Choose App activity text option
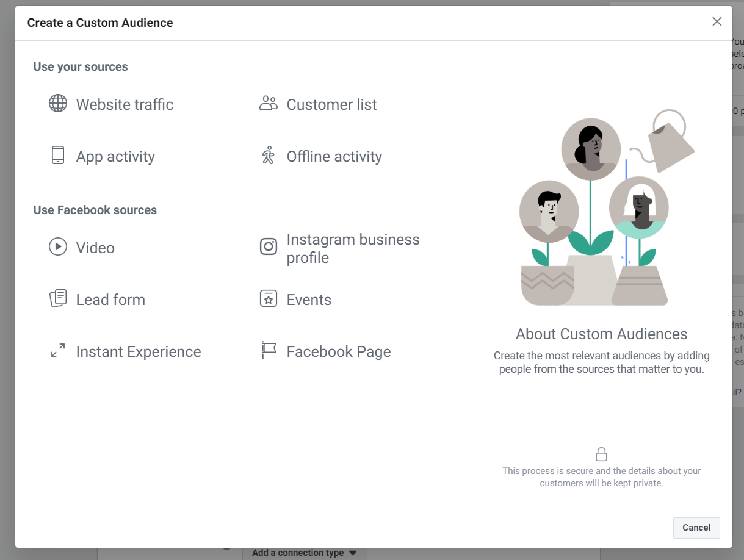Viewport: 744px width, 560px height. coord(115,156)
